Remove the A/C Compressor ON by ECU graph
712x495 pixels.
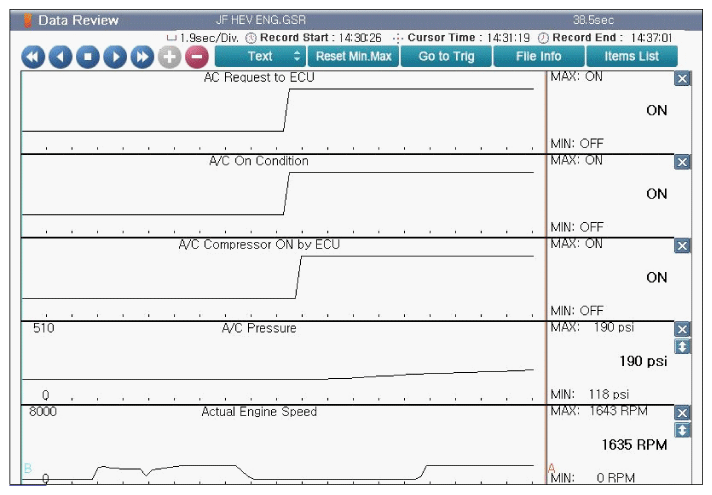682,246
